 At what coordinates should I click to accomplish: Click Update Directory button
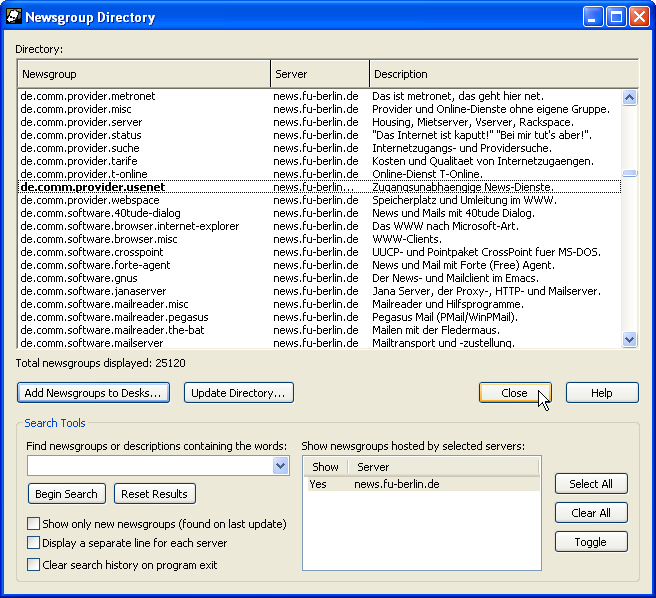(x=239, y=393)
